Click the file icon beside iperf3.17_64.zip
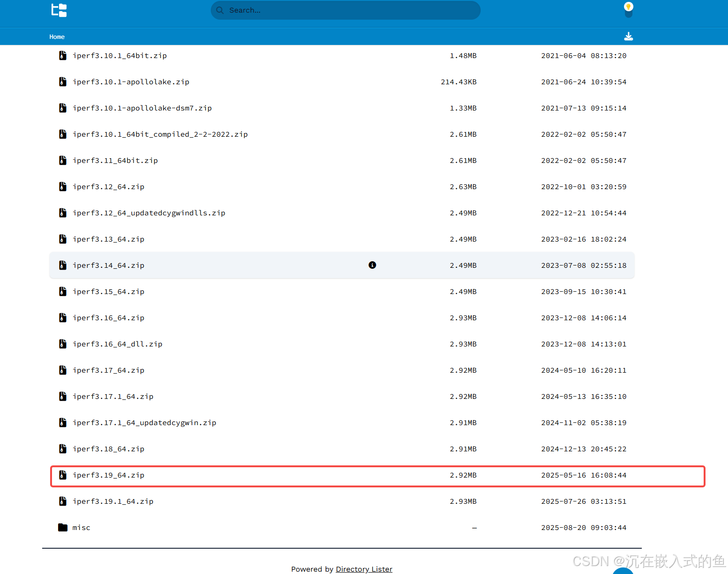728x574 pixels. [x=63, y=370]
